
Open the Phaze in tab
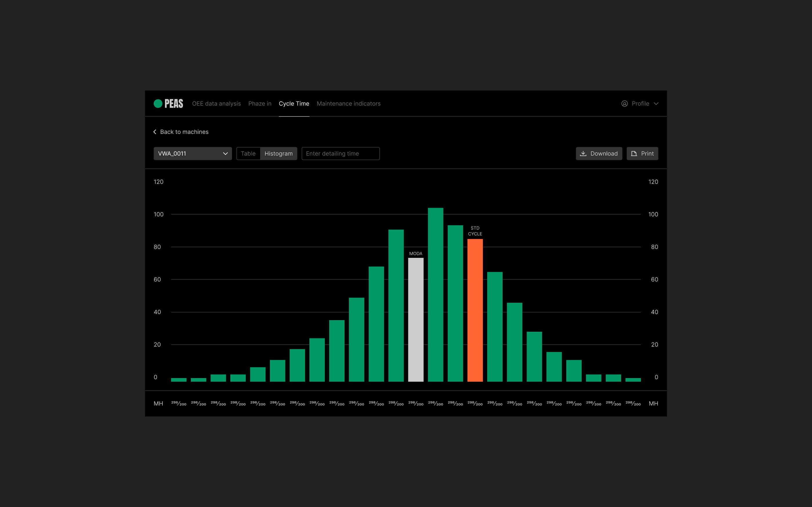point(260,104)
